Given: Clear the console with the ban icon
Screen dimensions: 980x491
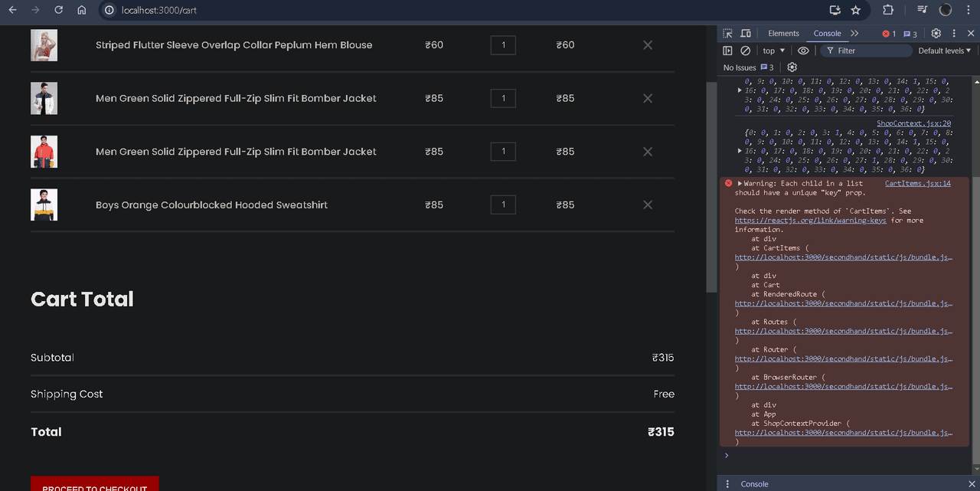Looking at the screenshot, I should pos(745,51).
